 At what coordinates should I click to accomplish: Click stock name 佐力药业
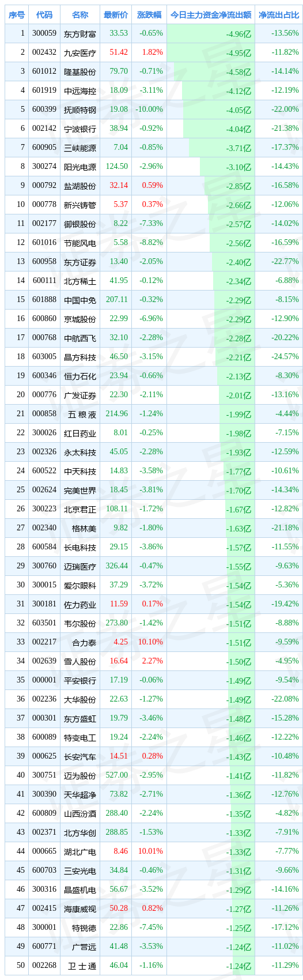[80, 605]
